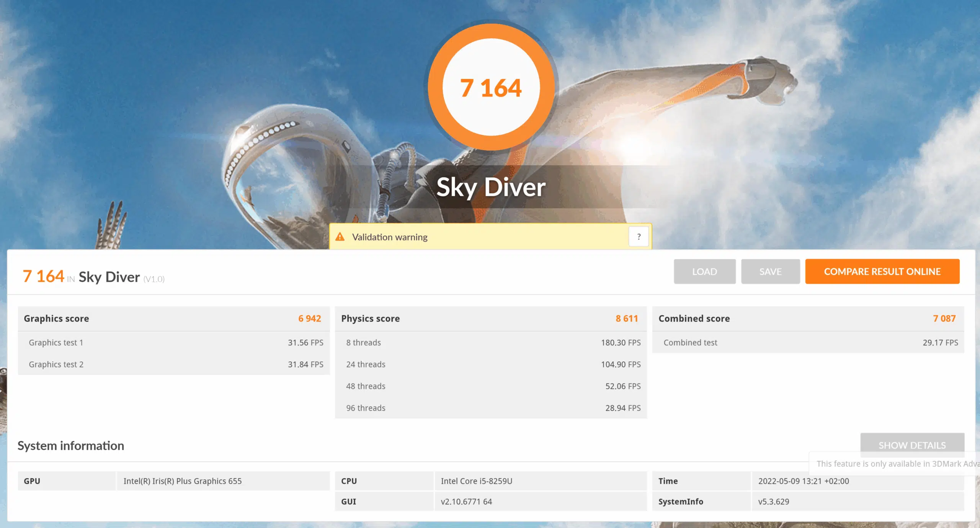This screenshot has width=980, height=528.
Task: Click the Combined test result row
Action: [x=808, y=343]
